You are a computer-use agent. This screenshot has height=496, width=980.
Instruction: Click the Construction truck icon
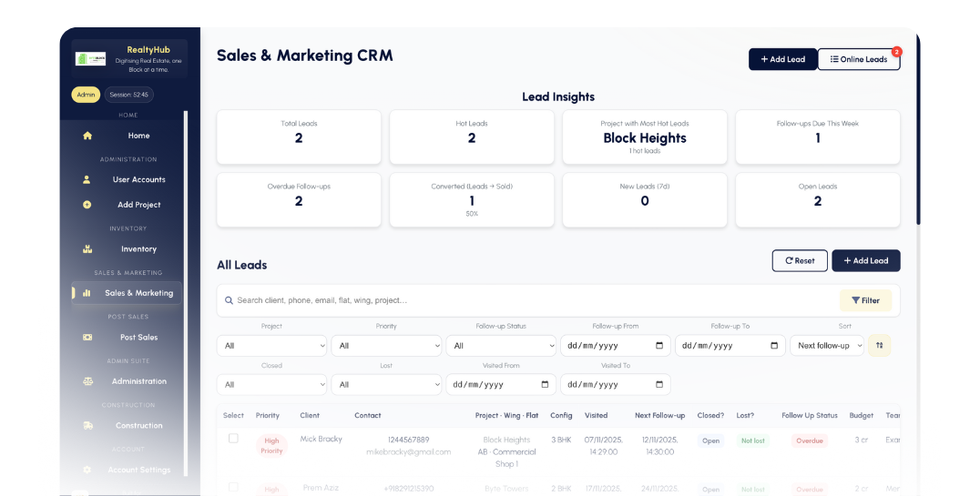coord(87,425)
